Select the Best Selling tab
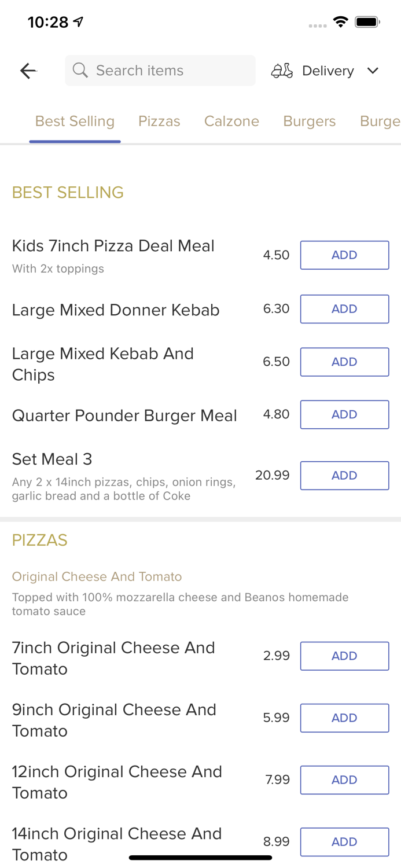The height and width of the screenshot is (868, 401). (x=75, y=121)
